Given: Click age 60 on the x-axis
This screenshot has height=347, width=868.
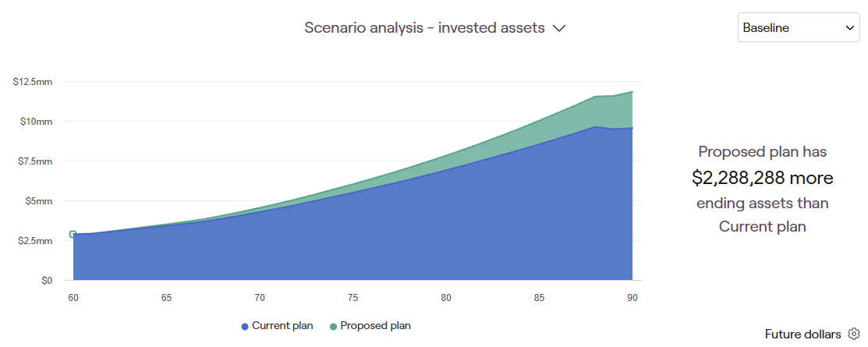Looking at the screenshot, I should (x=73, y=298).
